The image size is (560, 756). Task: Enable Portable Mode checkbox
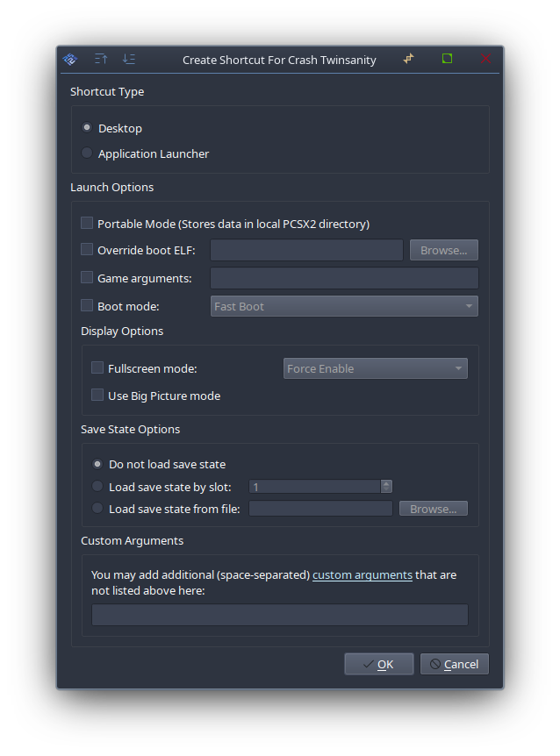[x=87, y=224]
